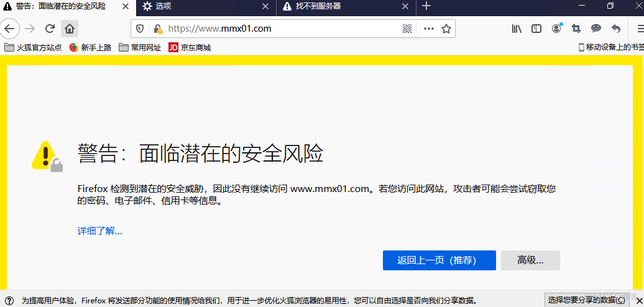
Task: Open the chat bubble toolbar icon
Action: tap(596, 29)
